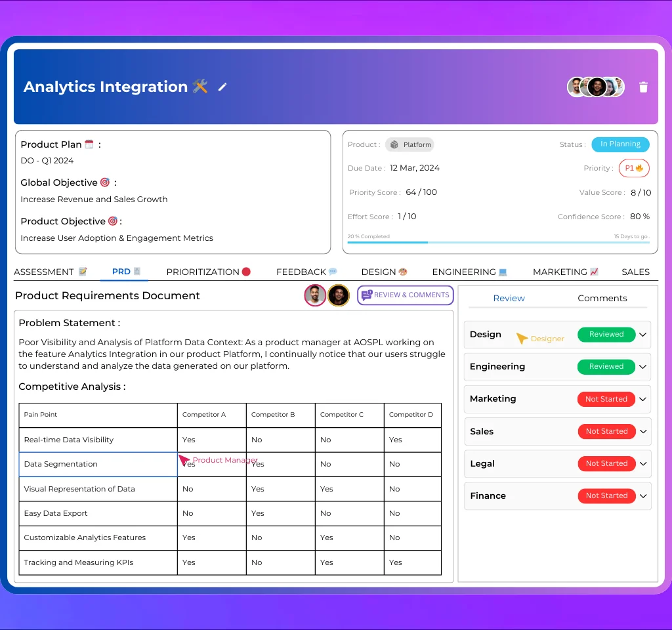Open the Comments tab in review panel
The width and height of the screenshot is (672, 630).
(602, 298)
